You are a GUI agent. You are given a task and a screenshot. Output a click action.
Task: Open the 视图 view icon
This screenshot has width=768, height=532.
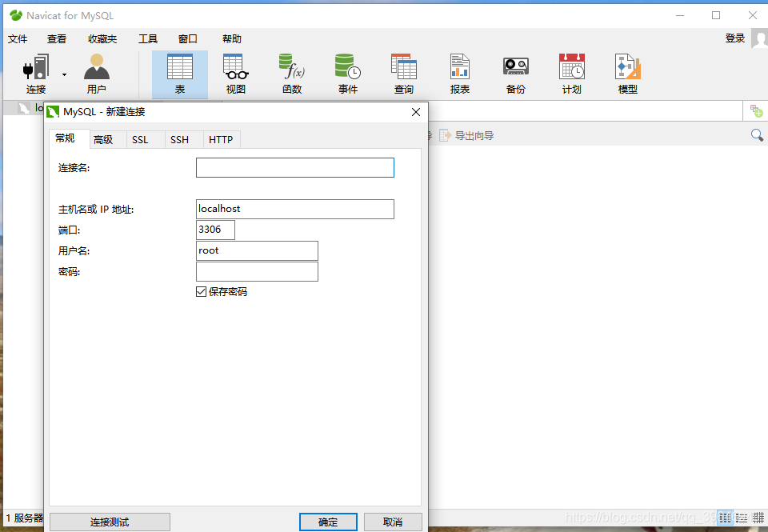coord(235,74)
